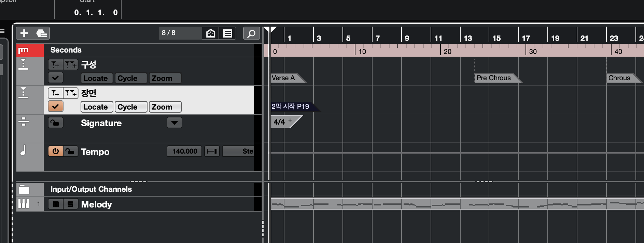The height and width of the screenshot is (243, 644).
Task: Select the 장면 track name
Action: [89, 93]
